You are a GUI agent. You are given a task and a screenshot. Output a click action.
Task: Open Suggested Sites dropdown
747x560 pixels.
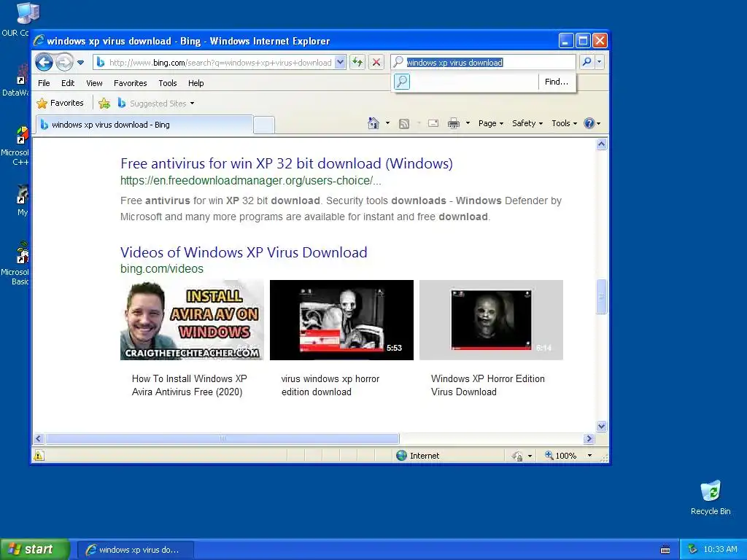click(x=156, y=103)
